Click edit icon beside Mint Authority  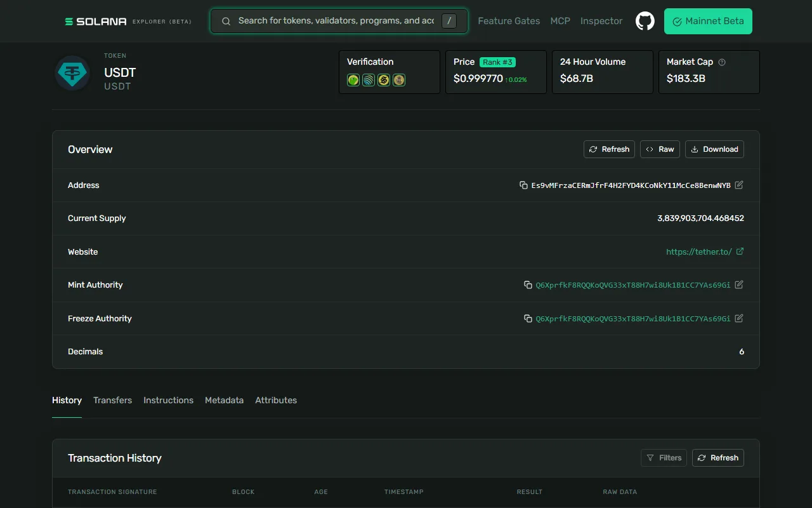click(x=739, y=284)
